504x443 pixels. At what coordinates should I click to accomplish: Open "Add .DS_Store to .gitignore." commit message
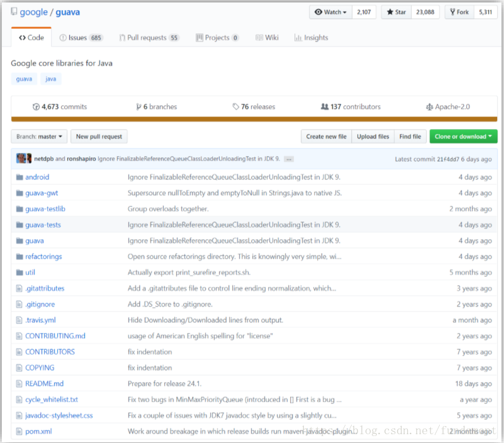tap(170, 304)
